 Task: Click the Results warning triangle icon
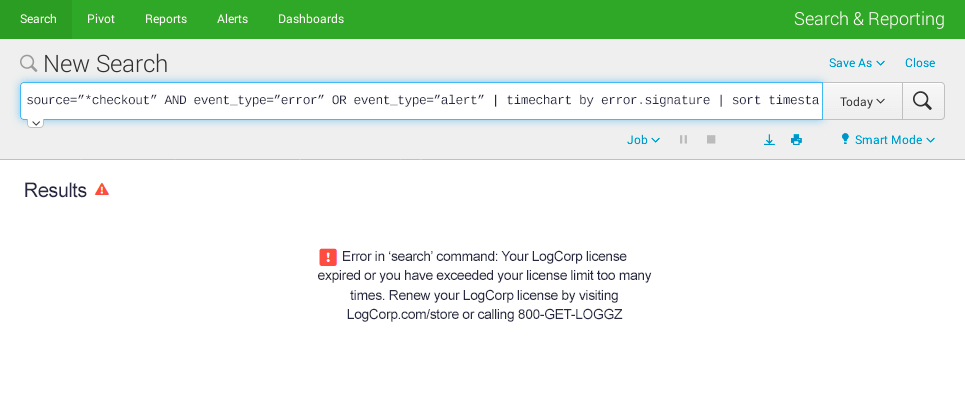click(102, 190)
